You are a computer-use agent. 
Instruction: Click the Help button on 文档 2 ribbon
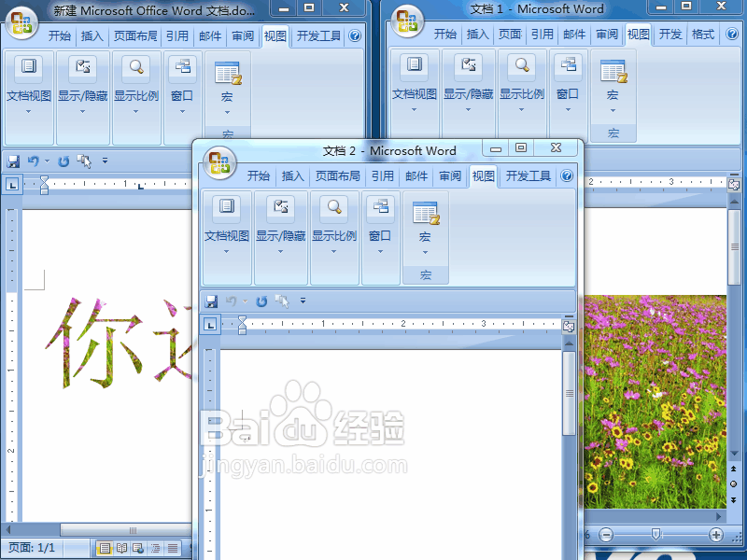point(567,175)
